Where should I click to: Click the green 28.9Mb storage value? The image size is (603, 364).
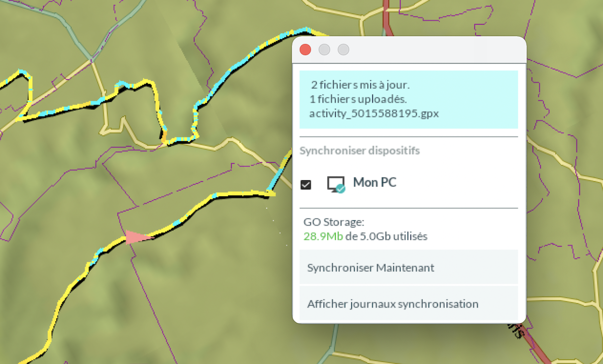[323, 236]
